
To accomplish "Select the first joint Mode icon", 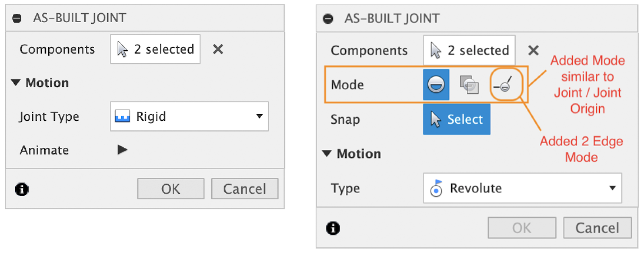I will point(436,85).
